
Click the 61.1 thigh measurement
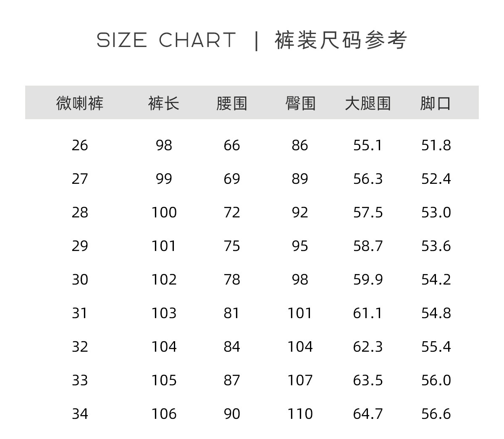[368, 313]
